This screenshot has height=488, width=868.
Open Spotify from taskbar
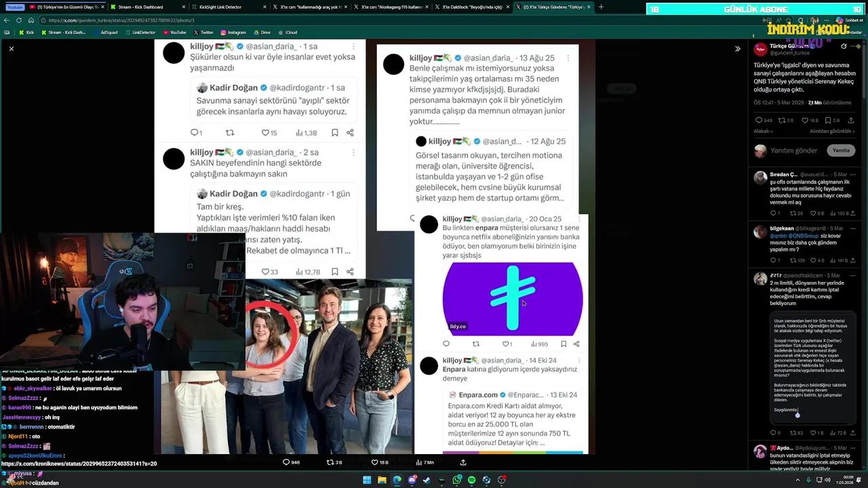472,480
